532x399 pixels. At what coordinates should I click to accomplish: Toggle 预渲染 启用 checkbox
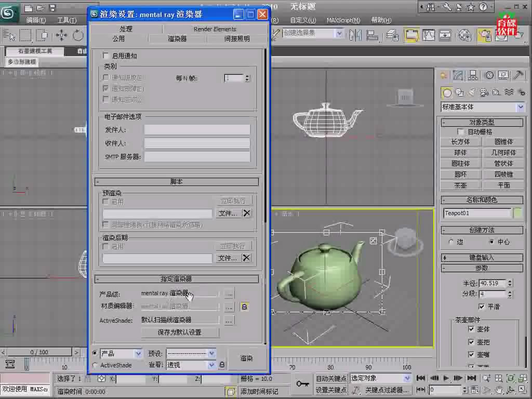click(105, 202)
